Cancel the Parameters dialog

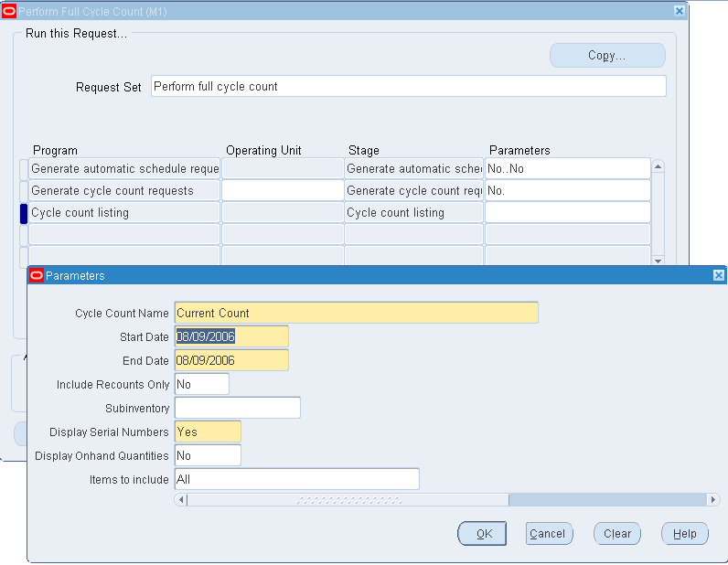[550, 533]
